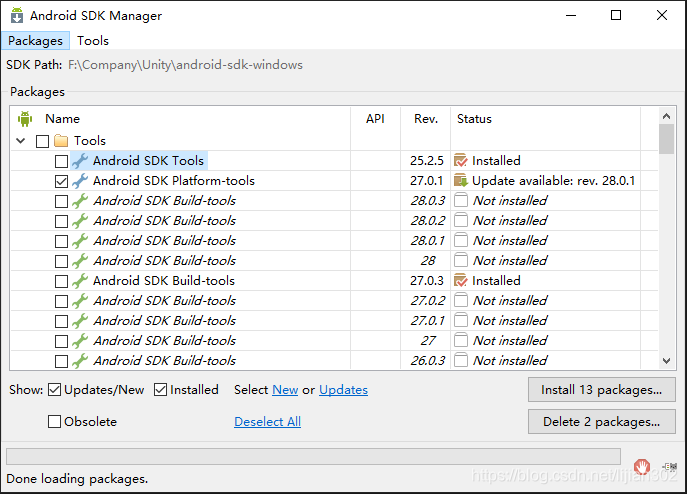687x494 pixels.
Task: Toggle the Installed show checkbox
Action: tap(160, 390)
